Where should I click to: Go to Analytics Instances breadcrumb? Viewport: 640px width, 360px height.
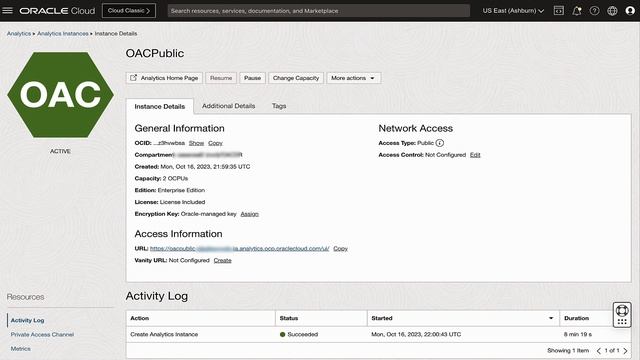(63, 33)
